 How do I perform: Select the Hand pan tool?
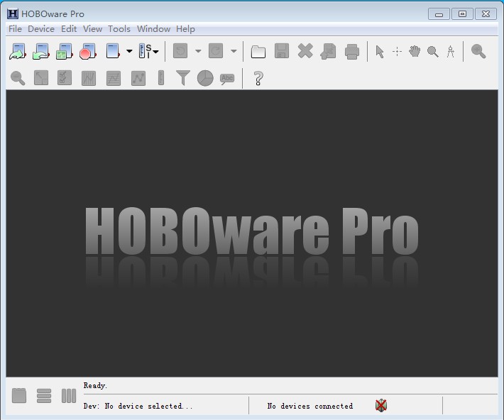pyautogui.click(x=415, y=51)
